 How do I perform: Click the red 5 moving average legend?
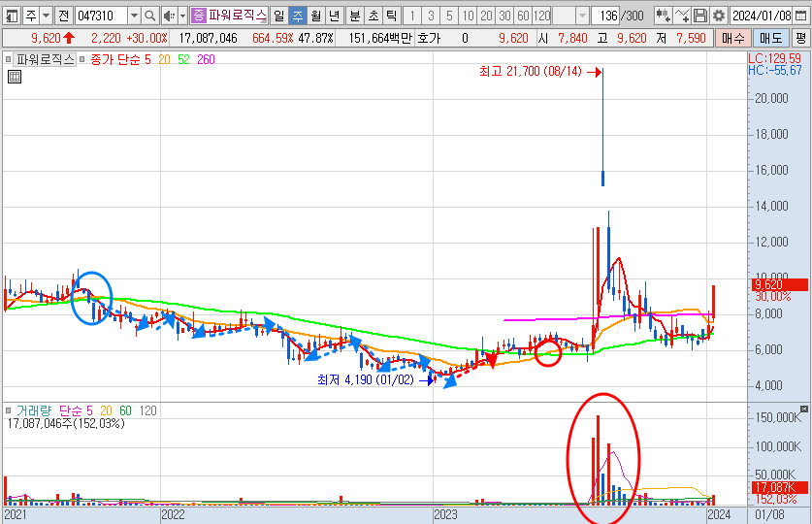click(x=147, y=59)
